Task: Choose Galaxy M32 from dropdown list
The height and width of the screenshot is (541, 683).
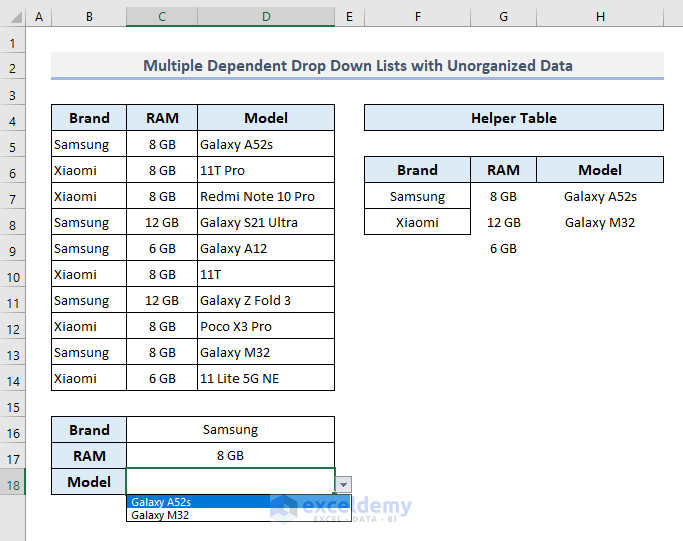Action: pos(238,515)
